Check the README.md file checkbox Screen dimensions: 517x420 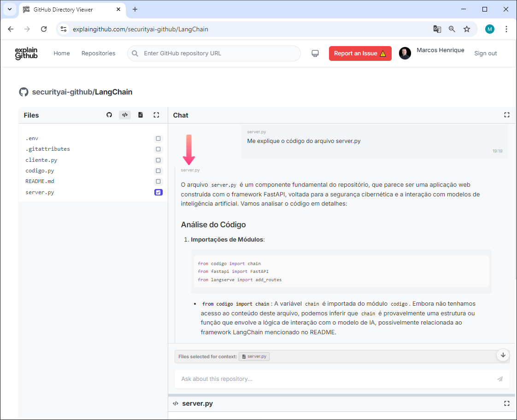tap(158, 182)
